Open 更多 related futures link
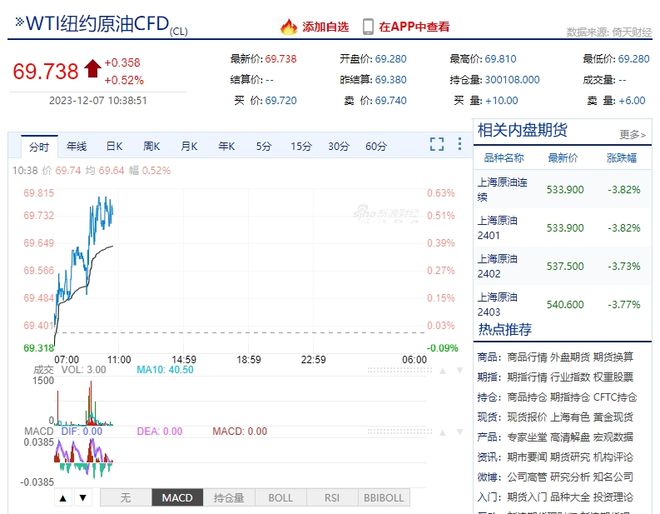Screen dimensions: 660x514 click(x=632, y=135)
